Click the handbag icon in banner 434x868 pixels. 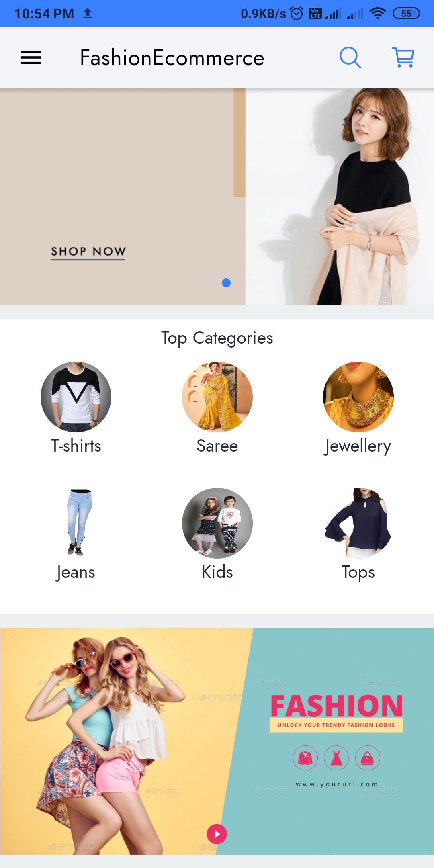[367, 758]
